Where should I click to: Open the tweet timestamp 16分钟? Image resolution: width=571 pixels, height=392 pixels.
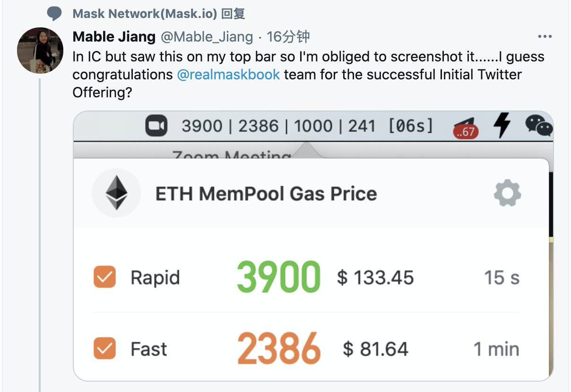[x=288, y=37]
